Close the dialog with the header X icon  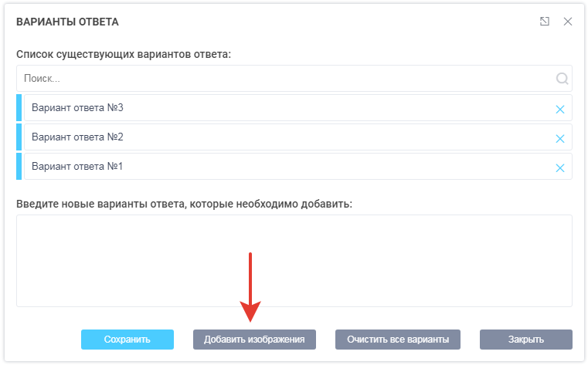point(568,22)
